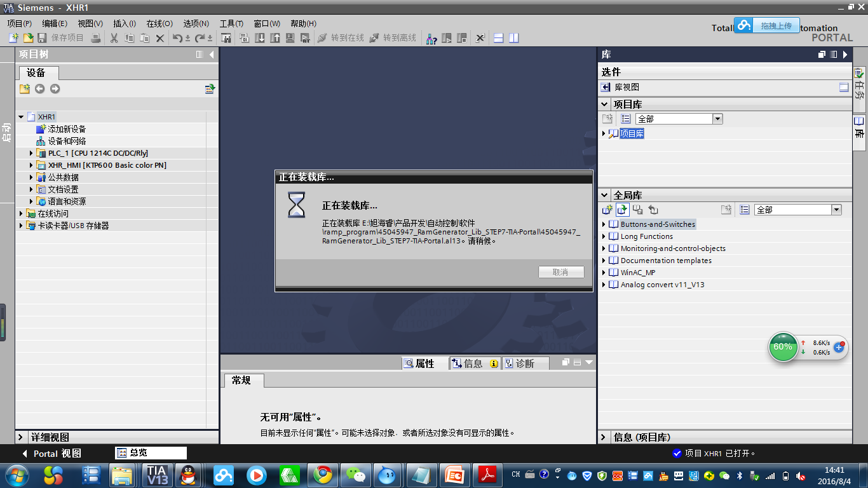868x488 pixels.
Task: Click the download to device icon
Action: point(259,38)
